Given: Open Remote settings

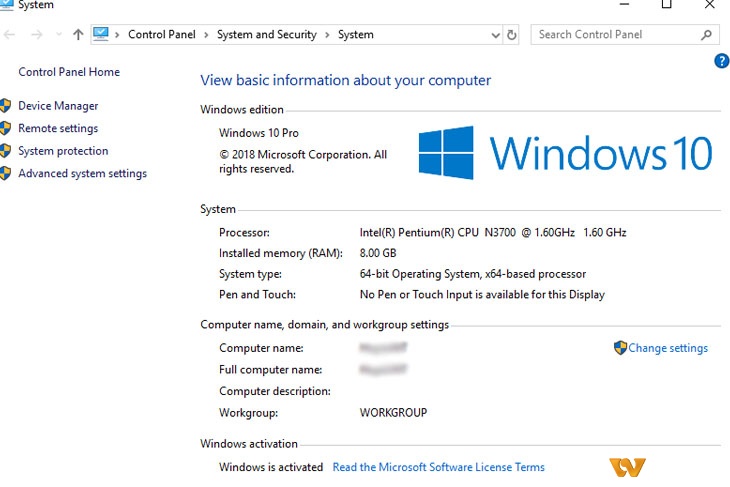Looking at the screenshot, I should pos(58,129).
